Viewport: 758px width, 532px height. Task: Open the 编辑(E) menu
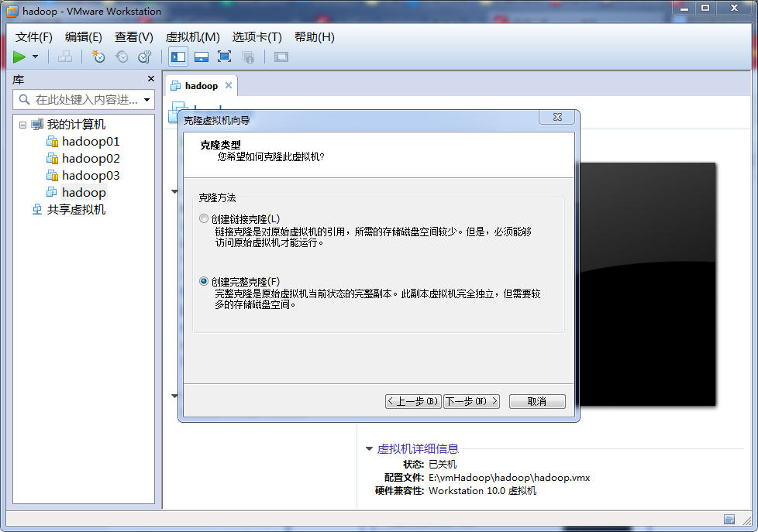coord(83,37)
